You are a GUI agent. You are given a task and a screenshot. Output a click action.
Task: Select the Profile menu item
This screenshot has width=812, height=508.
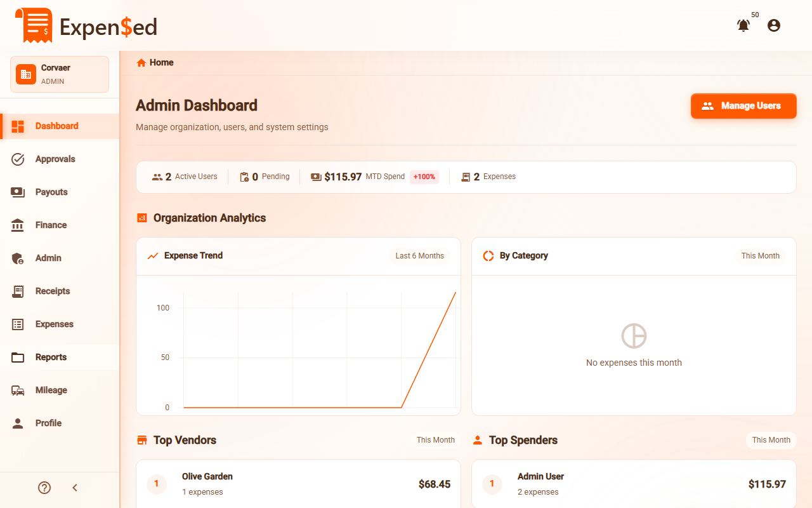click(48, 424)
